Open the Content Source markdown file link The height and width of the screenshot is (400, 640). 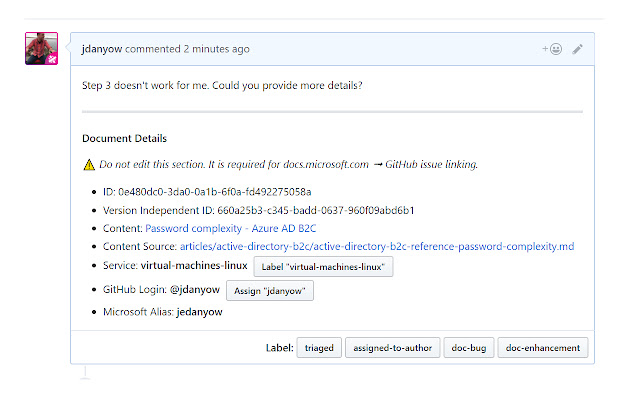click(x=377, y=246)
